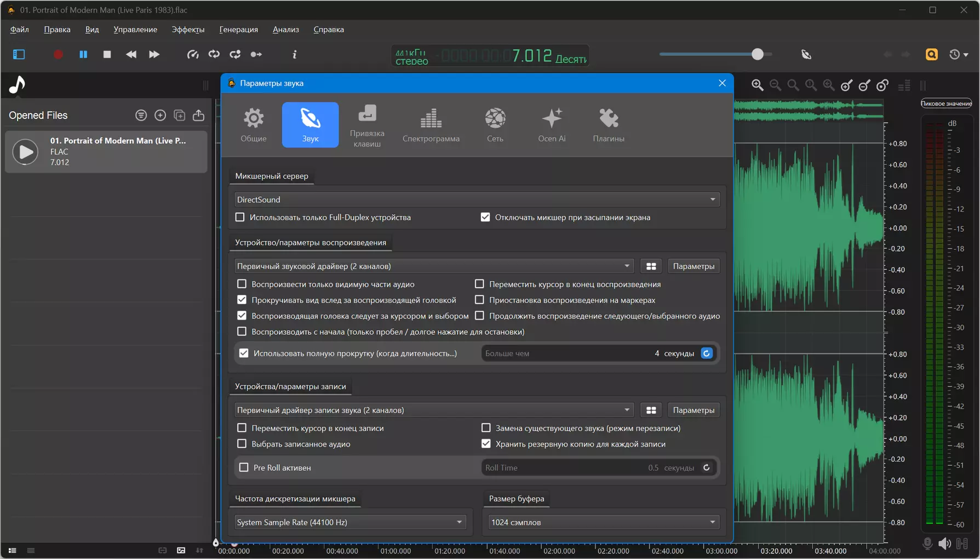
Task: Open the Анализ menu
Action: click(x=285, y=30)
